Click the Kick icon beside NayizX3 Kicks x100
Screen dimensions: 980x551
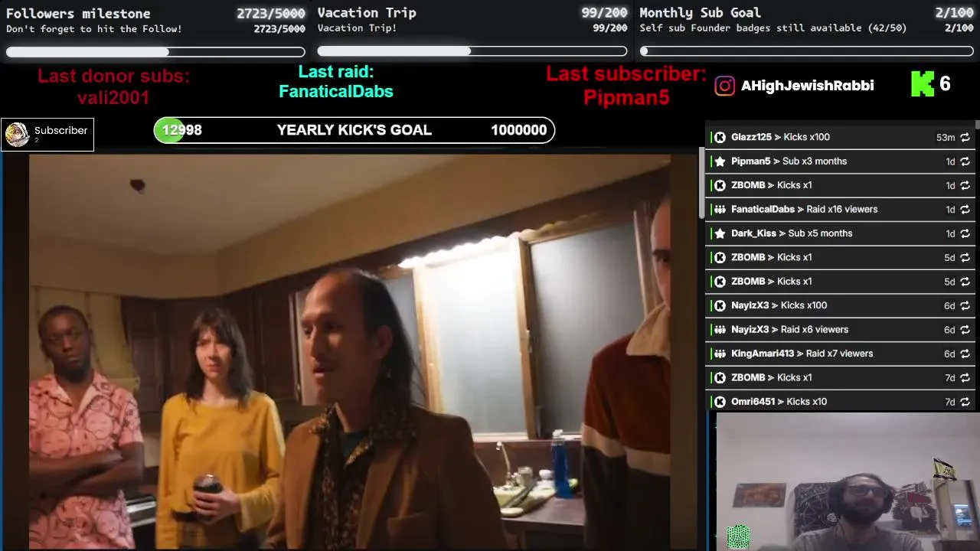coord(720,306)
